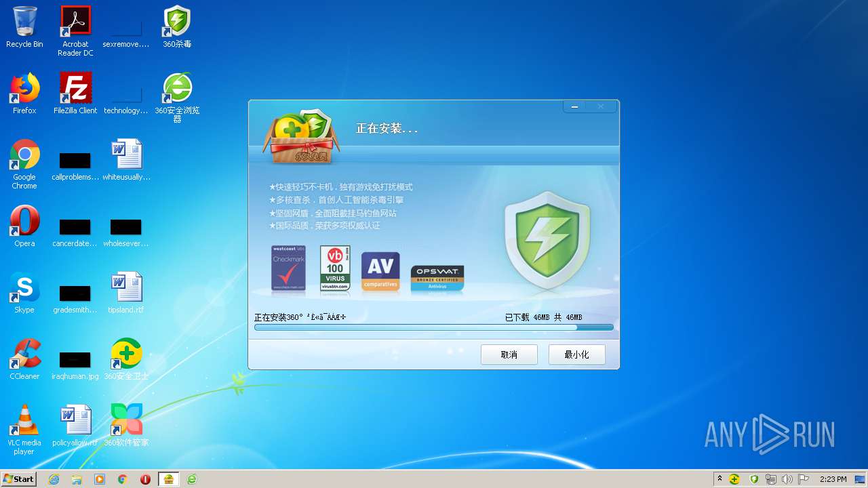868x488 pixels.
Task: Click the 多核查杀 feature line
Action: point(336,200)
